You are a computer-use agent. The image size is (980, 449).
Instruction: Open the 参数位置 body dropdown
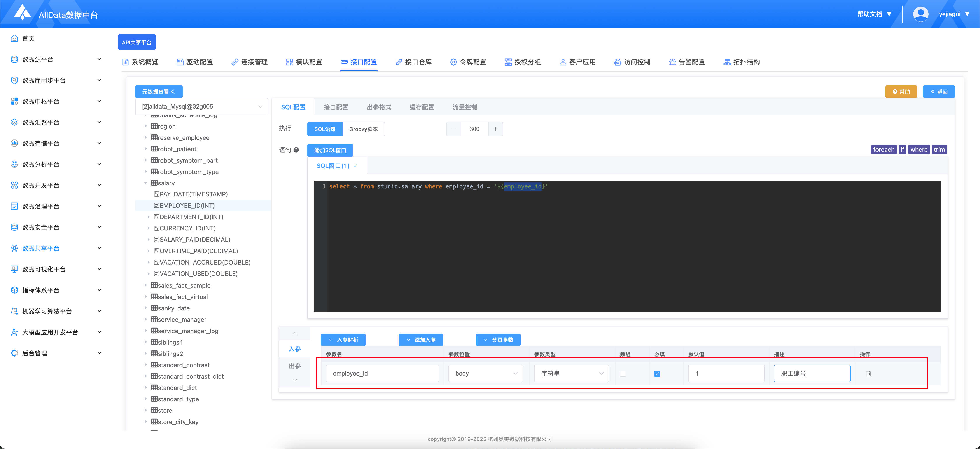pos(485,373)
